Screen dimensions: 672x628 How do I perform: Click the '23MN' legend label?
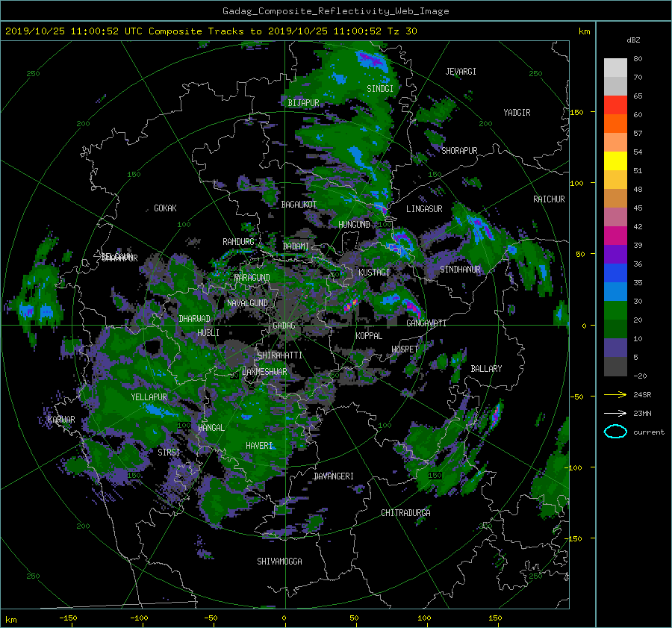point(642,413)
